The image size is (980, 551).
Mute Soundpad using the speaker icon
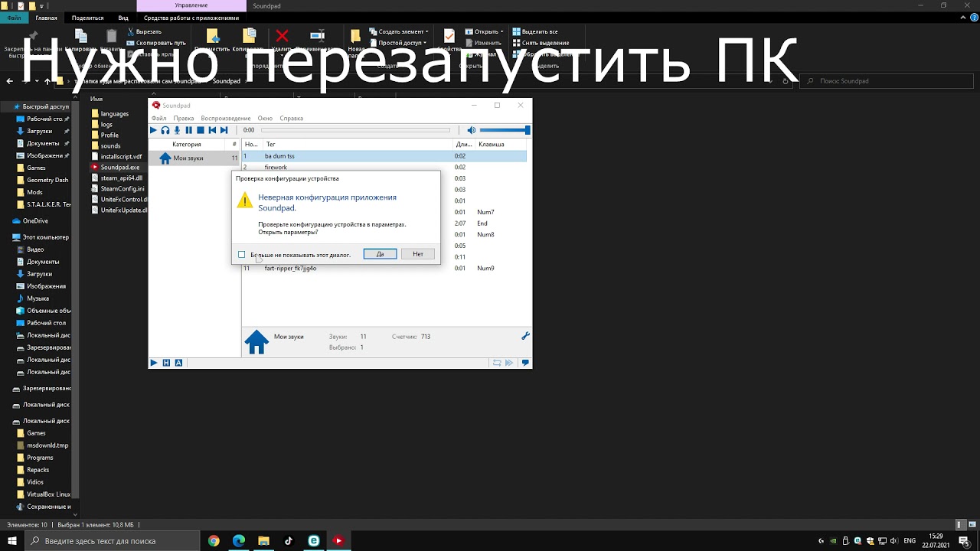pyautogui.click(x=472, y=130)
